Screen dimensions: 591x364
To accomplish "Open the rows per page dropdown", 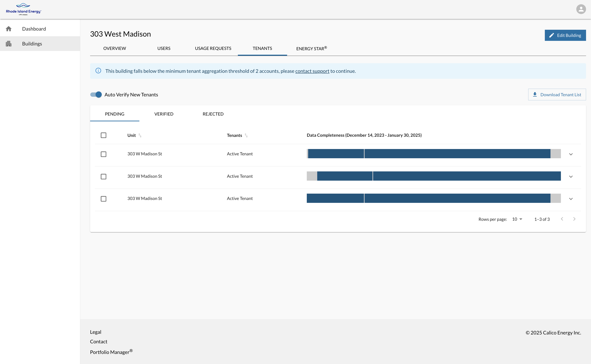I will click(517, 219).
